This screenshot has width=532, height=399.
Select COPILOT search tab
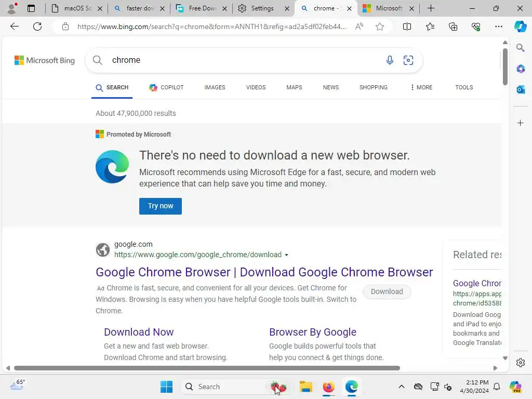pyautogui.click(x=166, y=87)
